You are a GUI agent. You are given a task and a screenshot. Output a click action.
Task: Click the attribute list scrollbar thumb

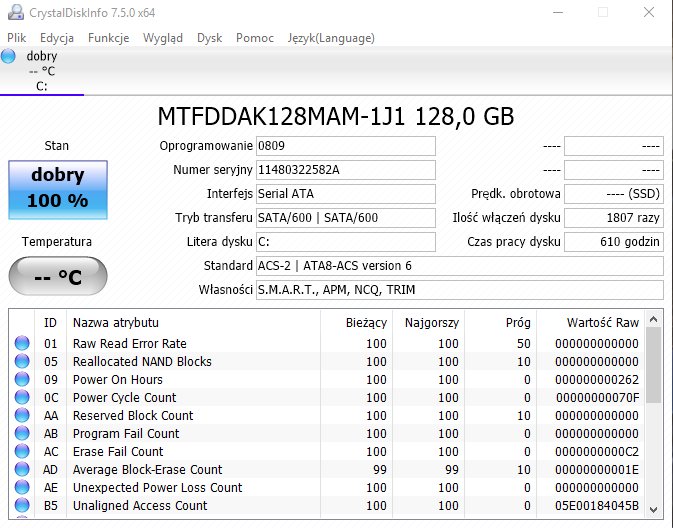coord(653,365)
